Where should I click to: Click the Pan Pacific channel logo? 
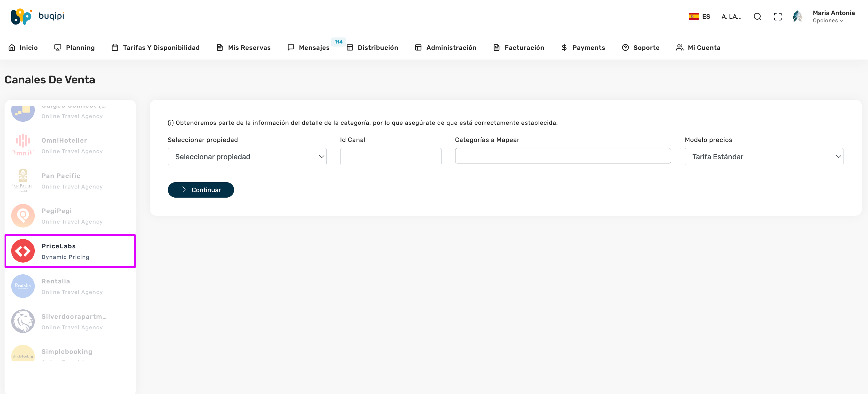[x=23, y=180]
